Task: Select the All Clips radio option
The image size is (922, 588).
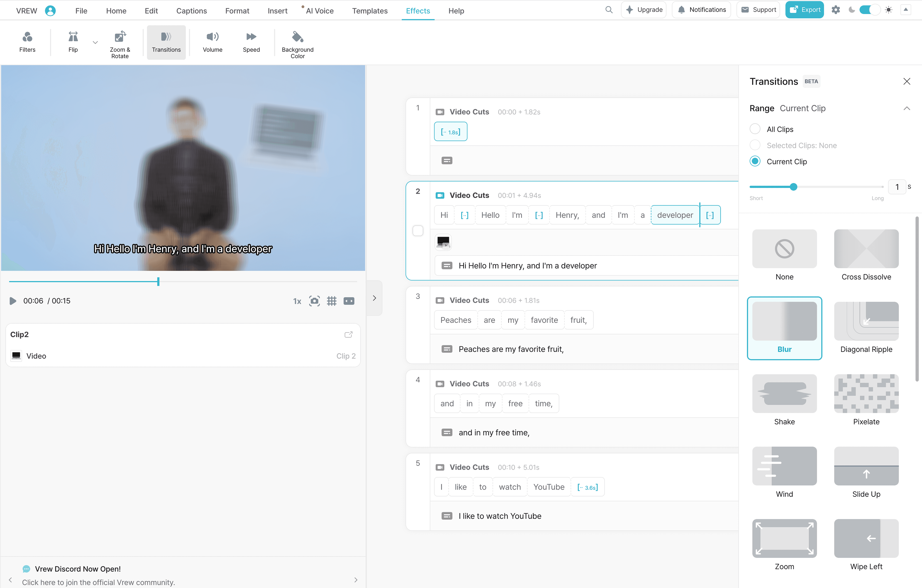Action: click(755, 129)
